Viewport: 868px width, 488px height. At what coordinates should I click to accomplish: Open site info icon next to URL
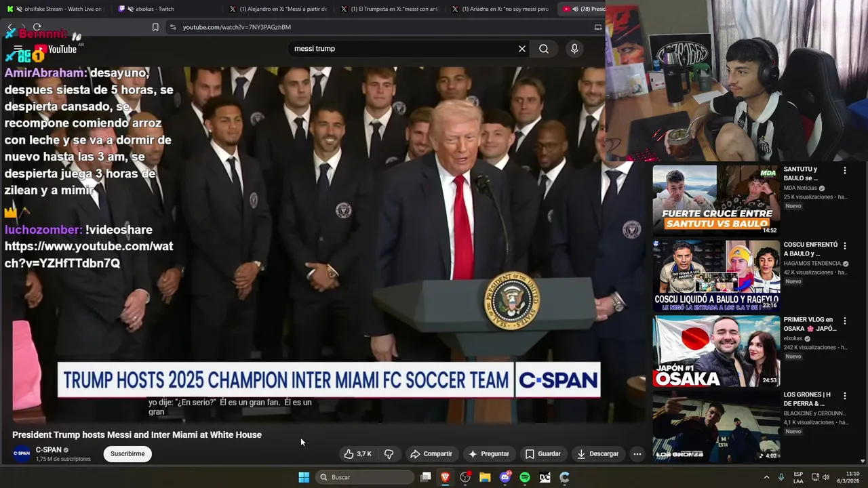[x=173, y=27]
